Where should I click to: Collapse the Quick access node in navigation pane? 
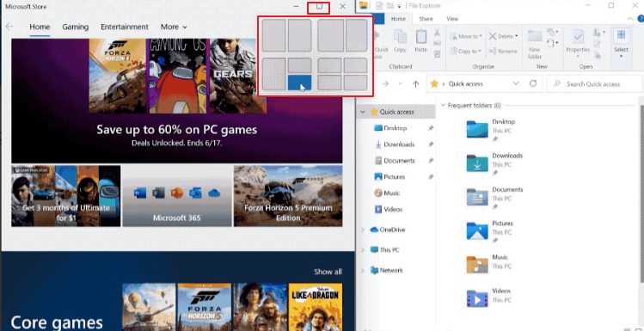click(363, 112)
